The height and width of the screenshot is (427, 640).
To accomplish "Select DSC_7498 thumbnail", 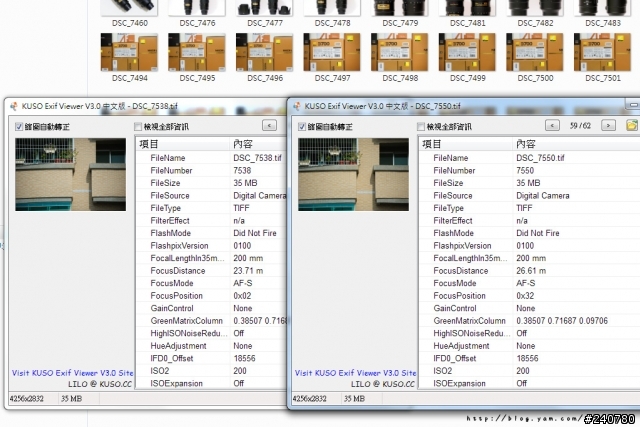I will tap(400, 52).
